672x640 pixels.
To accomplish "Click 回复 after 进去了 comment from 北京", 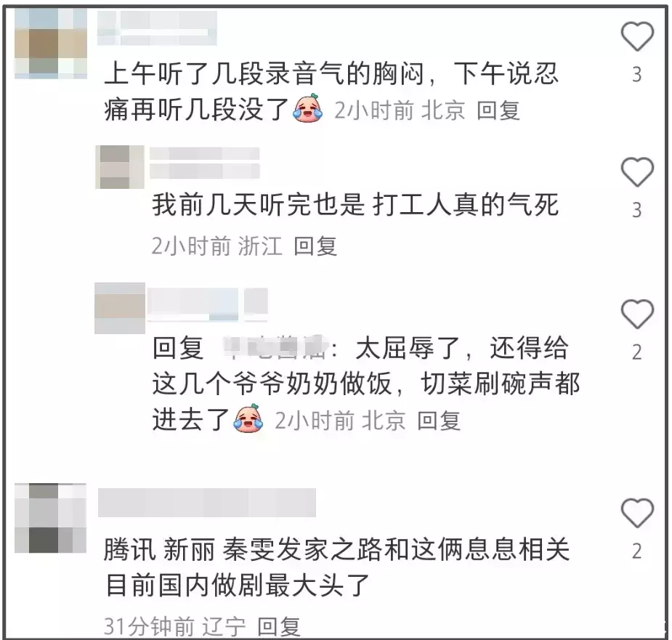I will click(439, 420).
